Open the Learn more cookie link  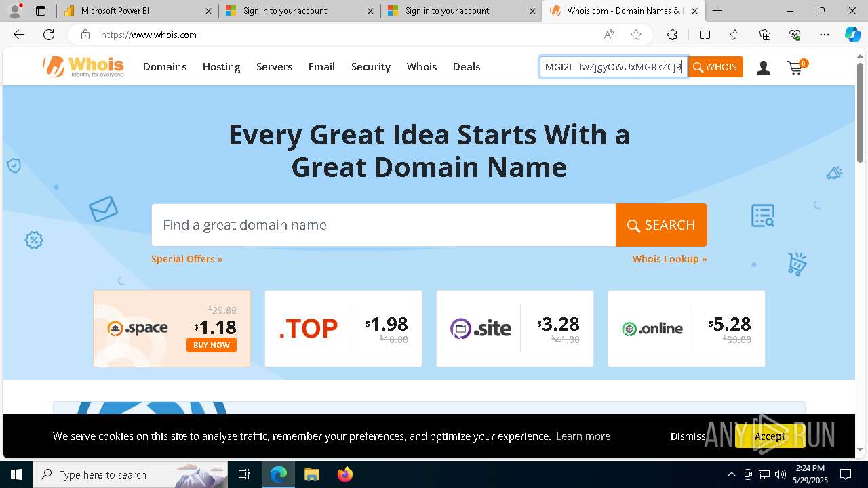[583, 436]
